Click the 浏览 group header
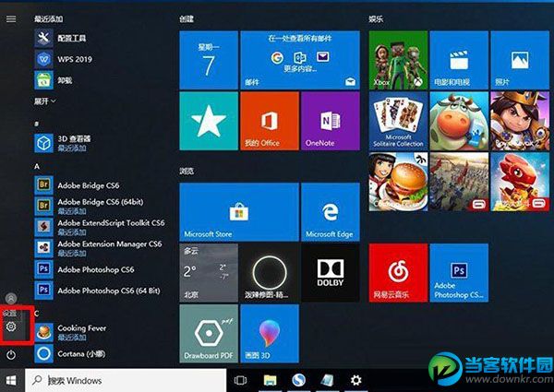 tap(187, 172)
